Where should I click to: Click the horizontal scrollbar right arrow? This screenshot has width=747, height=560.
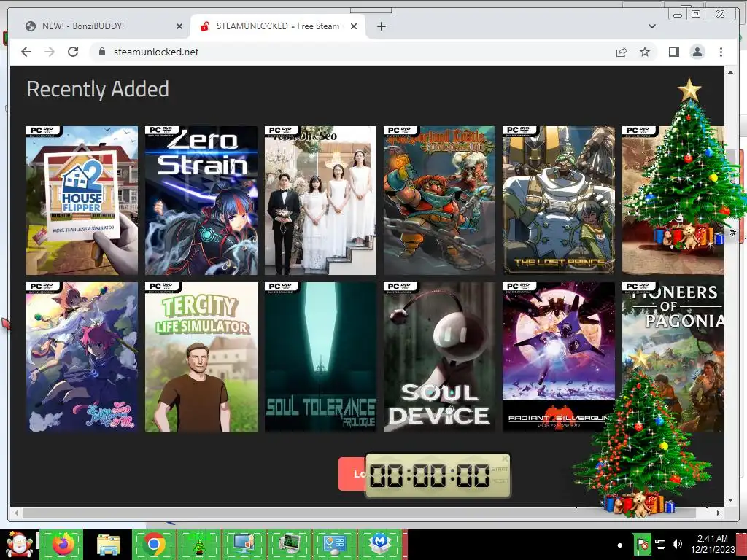pyautogui.click(x=719, y=513)
